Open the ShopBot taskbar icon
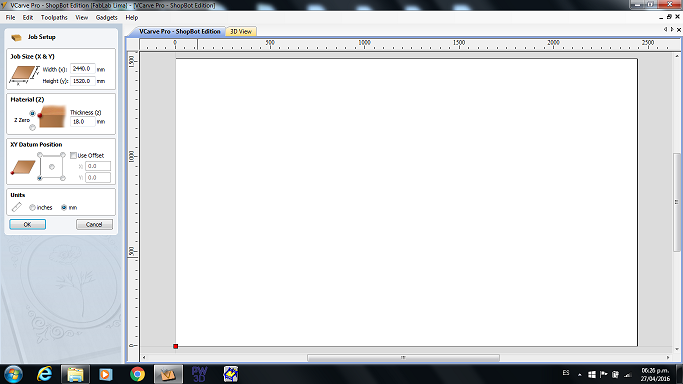The width and height of the screenshot is (683, 384). (231, 374)
